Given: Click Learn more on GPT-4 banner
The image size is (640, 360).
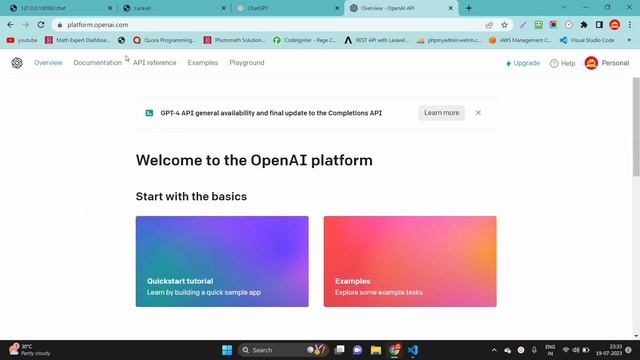Looking at the screenshot, I should [x=441, y=113].
